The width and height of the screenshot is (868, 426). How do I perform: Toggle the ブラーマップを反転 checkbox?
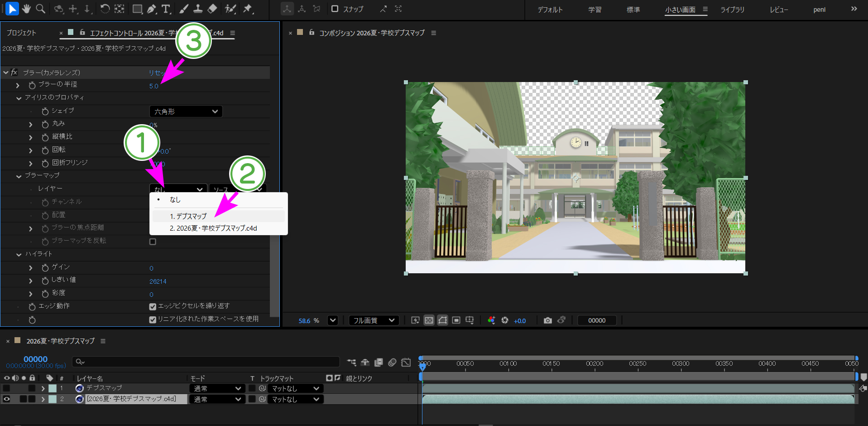click(x=153, y=242)
